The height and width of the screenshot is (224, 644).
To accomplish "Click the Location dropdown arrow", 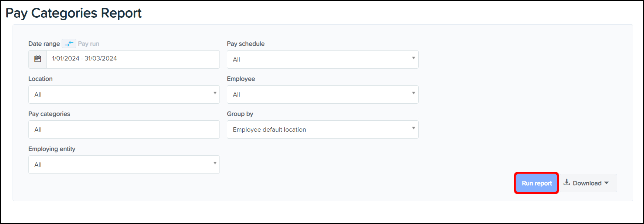I will tap(215, 93).
